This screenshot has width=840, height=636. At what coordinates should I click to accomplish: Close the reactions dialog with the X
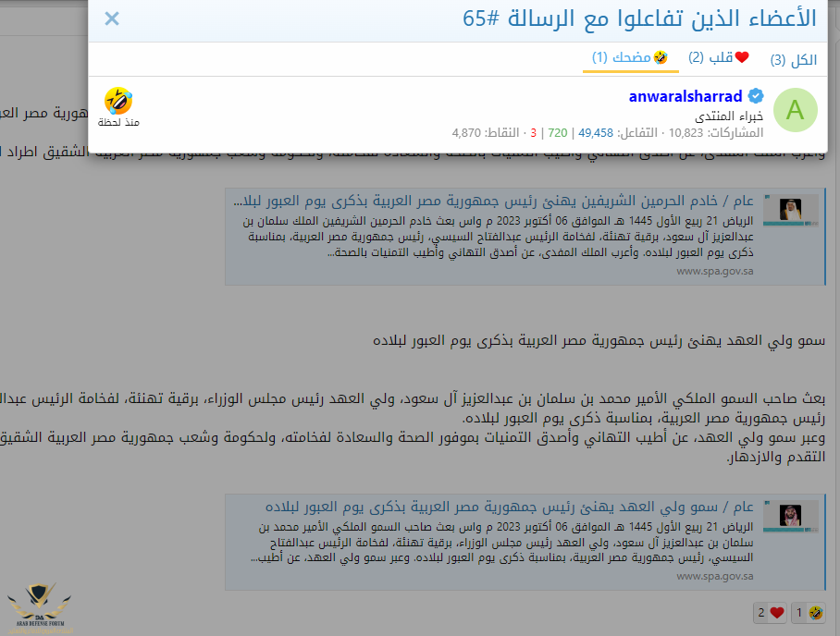point(112,18)
